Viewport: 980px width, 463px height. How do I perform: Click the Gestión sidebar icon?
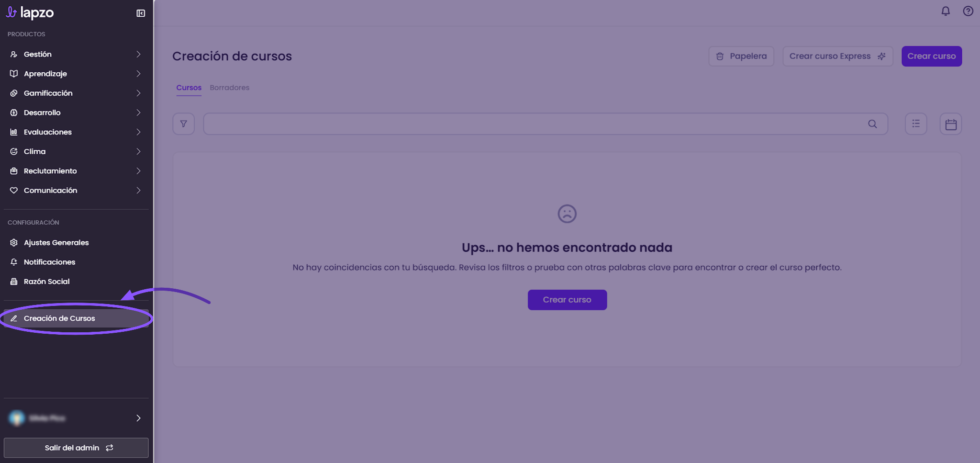pos(14,54)
